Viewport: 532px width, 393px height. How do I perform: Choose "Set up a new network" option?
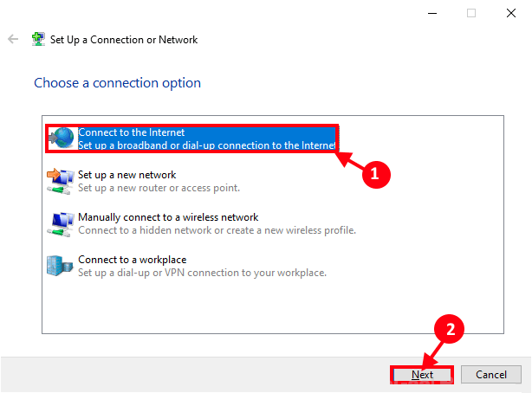(127, 175)
